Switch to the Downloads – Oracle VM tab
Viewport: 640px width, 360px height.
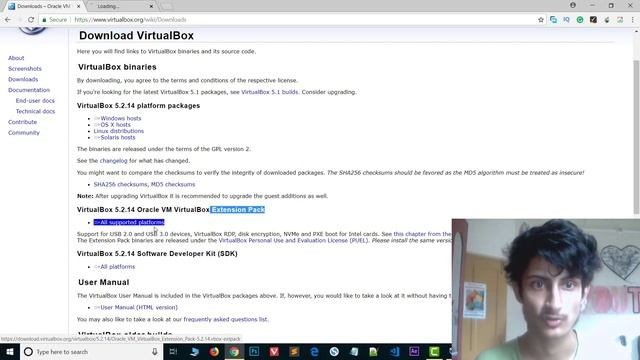pos(44,6)
